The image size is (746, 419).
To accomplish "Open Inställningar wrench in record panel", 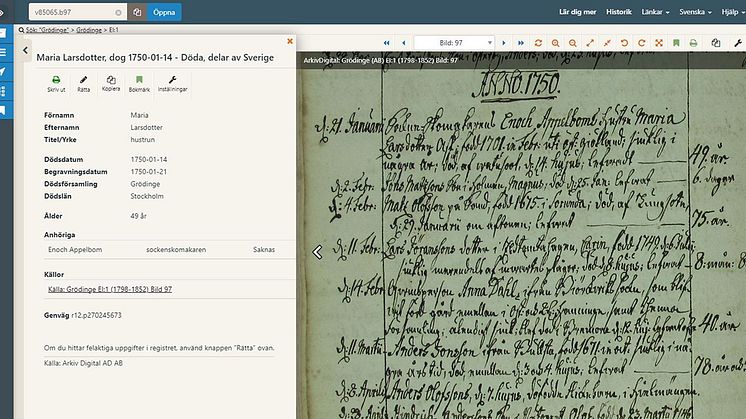I will coord(173,83).
